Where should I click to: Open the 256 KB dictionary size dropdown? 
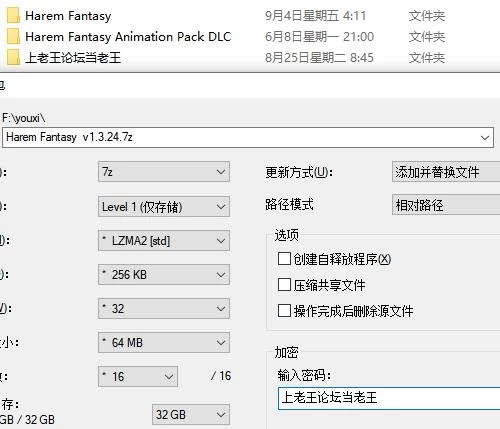pyautogui.click(x=164, y=275)
